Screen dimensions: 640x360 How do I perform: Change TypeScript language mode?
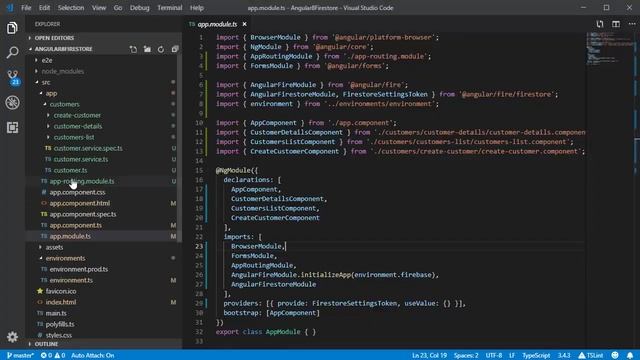pos(536,355)
